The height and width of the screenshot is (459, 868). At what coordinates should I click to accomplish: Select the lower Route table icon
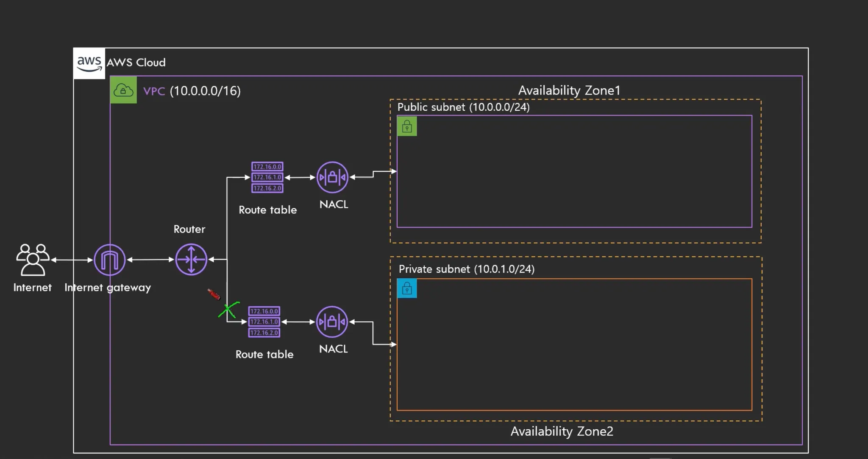coord(264,322)
